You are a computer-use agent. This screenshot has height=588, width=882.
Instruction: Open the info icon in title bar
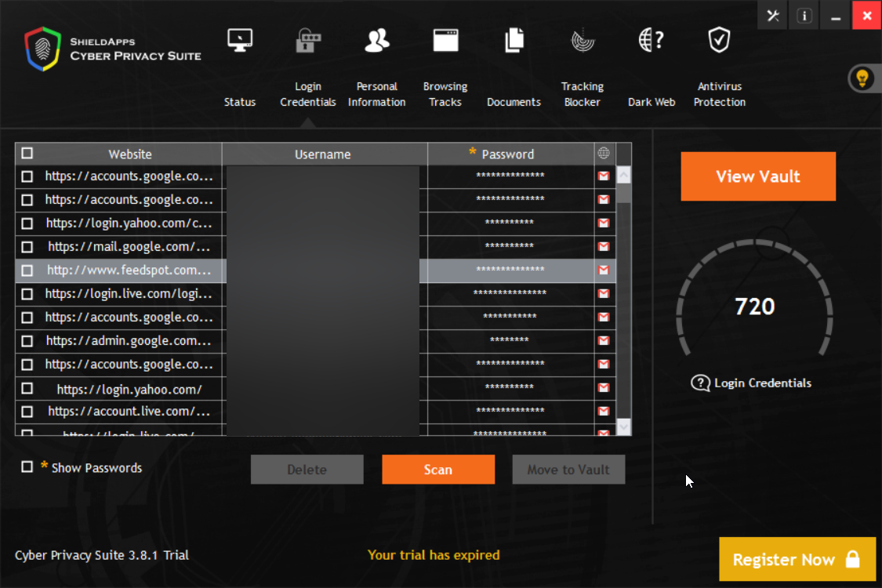click(x=804, y=16)
